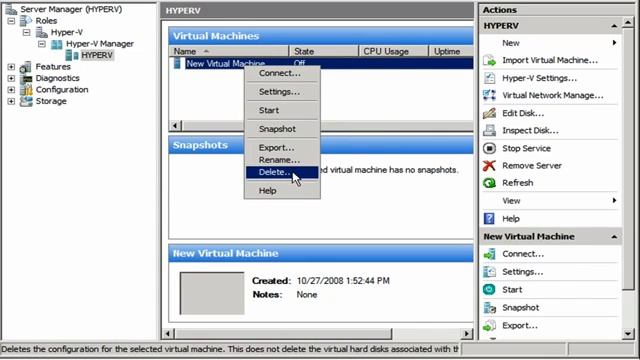
Task: Click the Edit Disk icon
Action: click(489, 113)
